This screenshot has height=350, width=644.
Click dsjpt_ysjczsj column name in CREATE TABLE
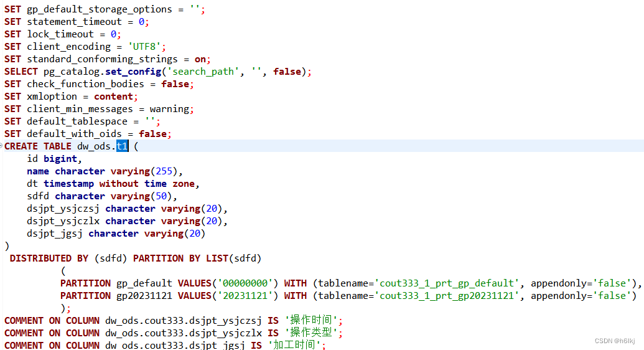click(x=63, y=209)
